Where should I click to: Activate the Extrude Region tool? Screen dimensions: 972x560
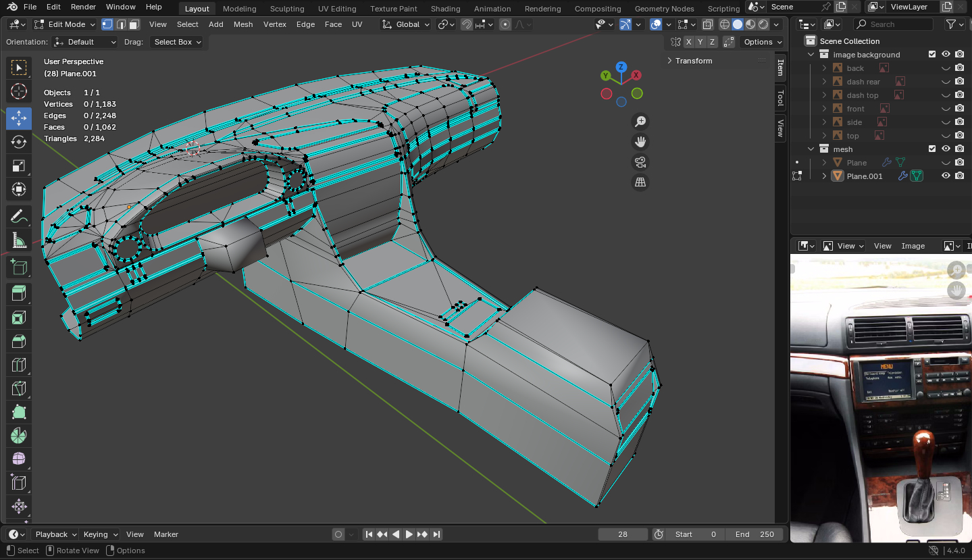[19, 293]
